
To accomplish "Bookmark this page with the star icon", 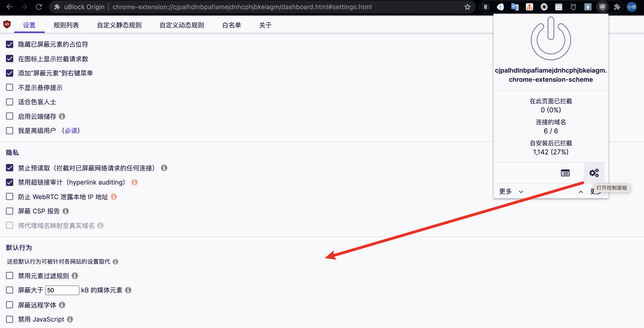I will point(467,7).
